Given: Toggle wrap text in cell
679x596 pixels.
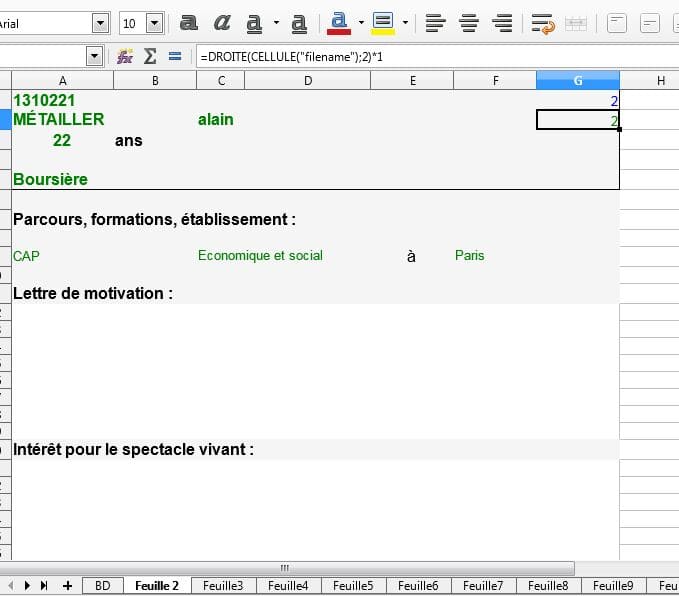Looking at the screenshot, I should pos(543,23).
